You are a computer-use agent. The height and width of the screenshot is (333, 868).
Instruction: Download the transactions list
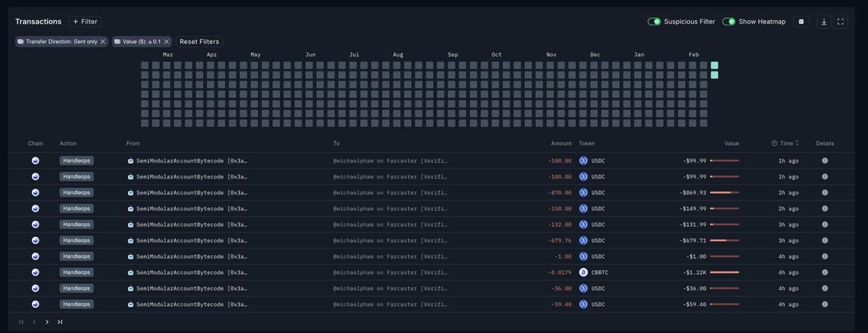click(x=824, y=22)
